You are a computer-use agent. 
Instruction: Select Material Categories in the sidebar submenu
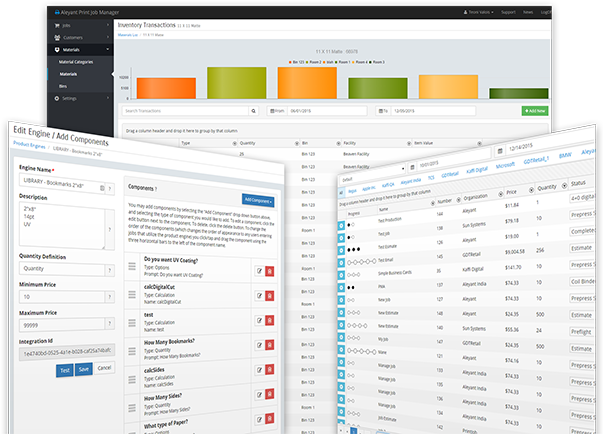coord(76,62)
